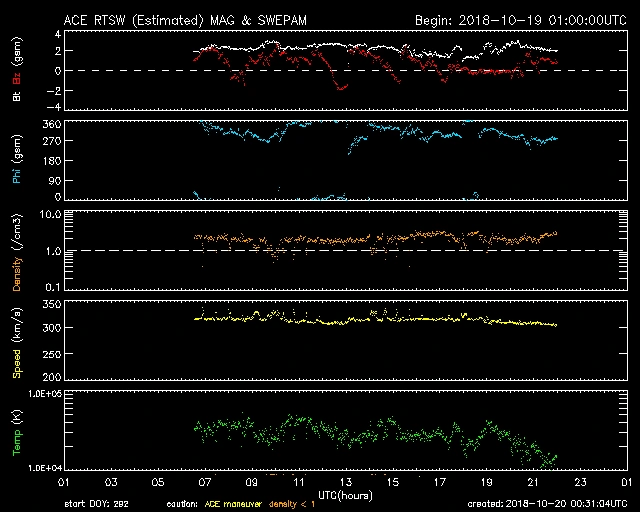Click the title 'ACE RTSW (Estimated) MAG & SWEPAM'
The height and width of the screenshot is (512, 640).
185,20
